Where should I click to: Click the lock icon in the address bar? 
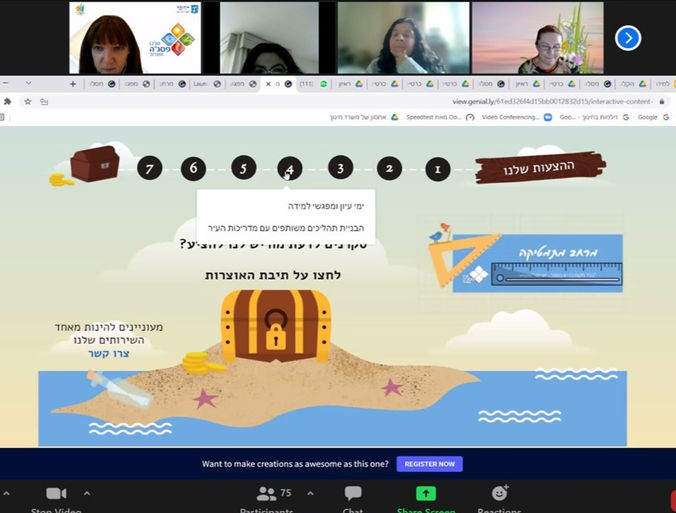pos(662,102)
